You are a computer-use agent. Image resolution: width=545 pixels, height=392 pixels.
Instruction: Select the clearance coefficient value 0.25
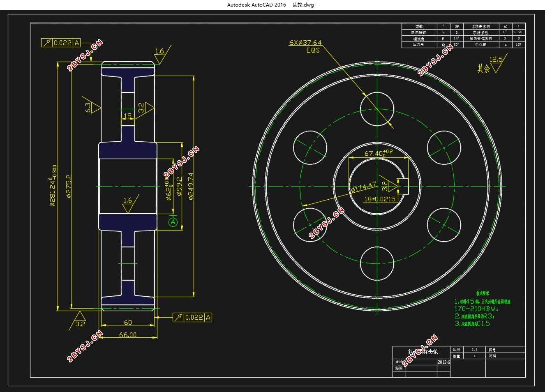(519, 32)
